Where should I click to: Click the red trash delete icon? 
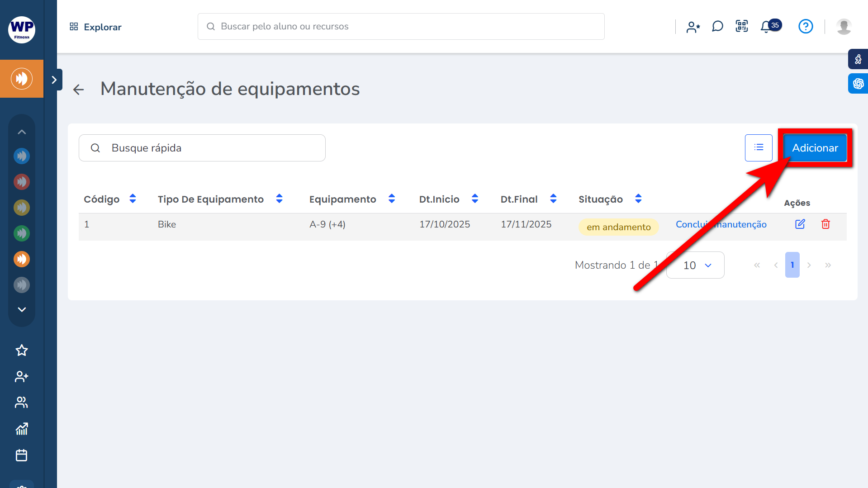coord(825,224)
